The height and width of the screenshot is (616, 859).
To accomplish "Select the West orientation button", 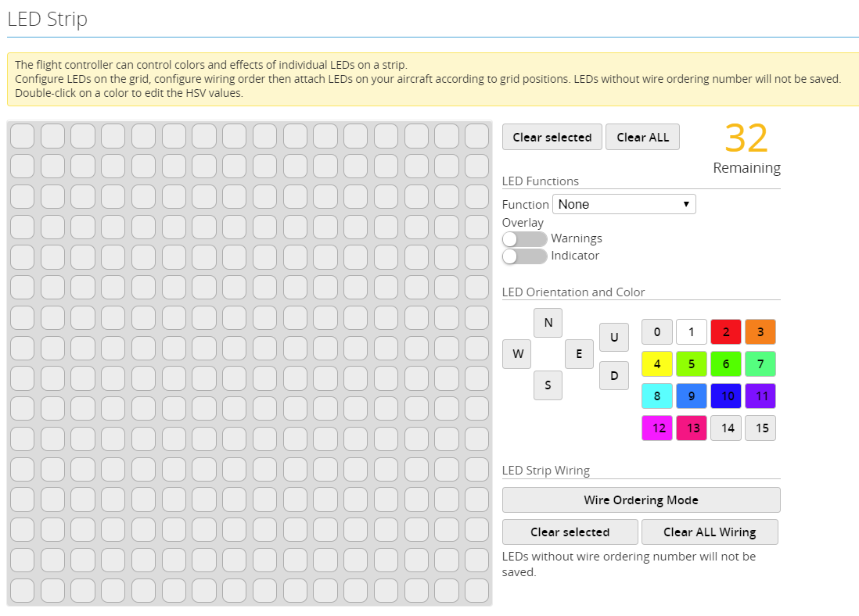I will 517,353.
